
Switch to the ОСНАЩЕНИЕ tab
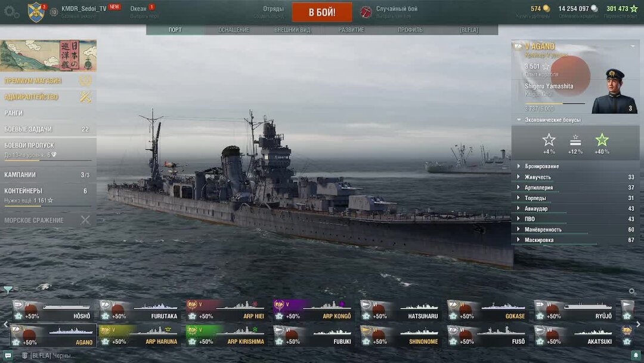pos(234,30)
